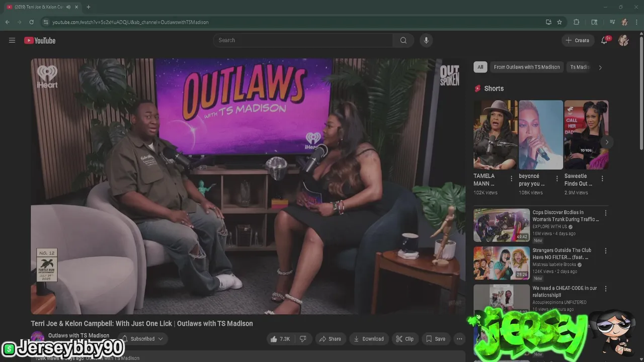Screen dimensions: 644x362
Task: Select the Terri Joe & Kelon tab
Action: 39,7
